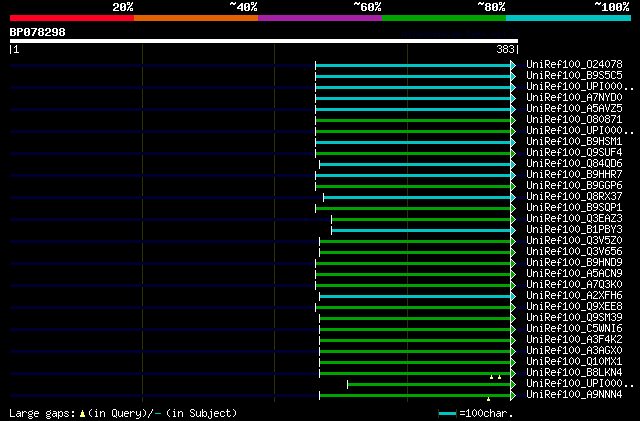Select the UniRef100_Q9SM39 label
640x421 pixels.
[x=574, y=318]
